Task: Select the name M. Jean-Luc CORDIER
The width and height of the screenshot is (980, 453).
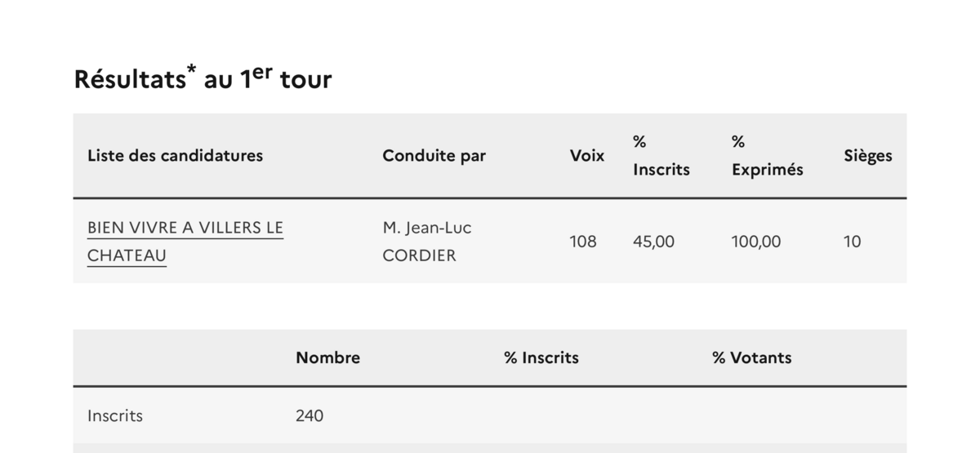Action: [427, 242]
